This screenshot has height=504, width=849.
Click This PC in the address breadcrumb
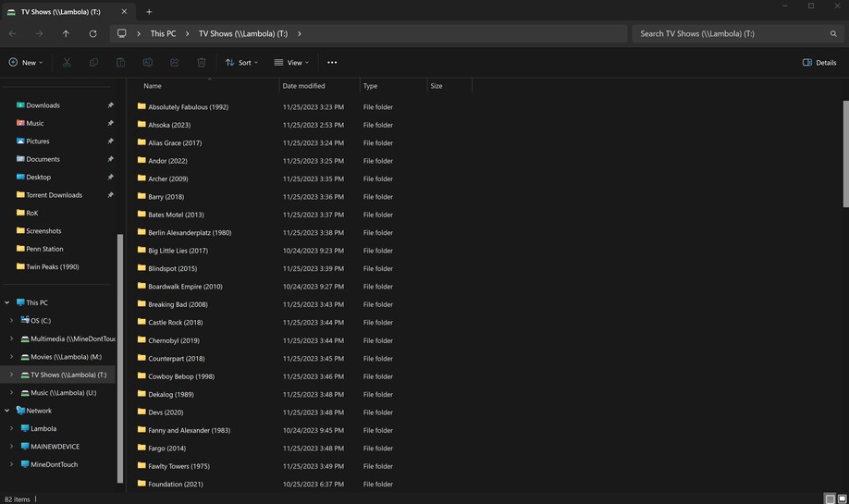coord(163,33)
